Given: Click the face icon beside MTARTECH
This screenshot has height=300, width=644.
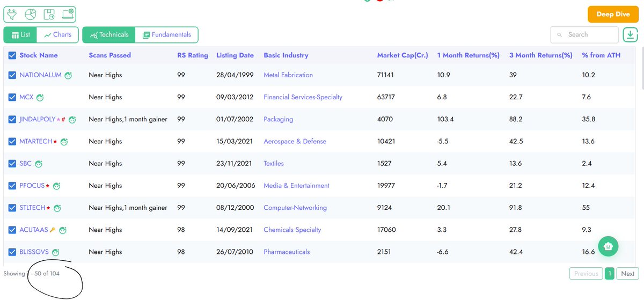Looking at the screenshot, I should point(64,142).
